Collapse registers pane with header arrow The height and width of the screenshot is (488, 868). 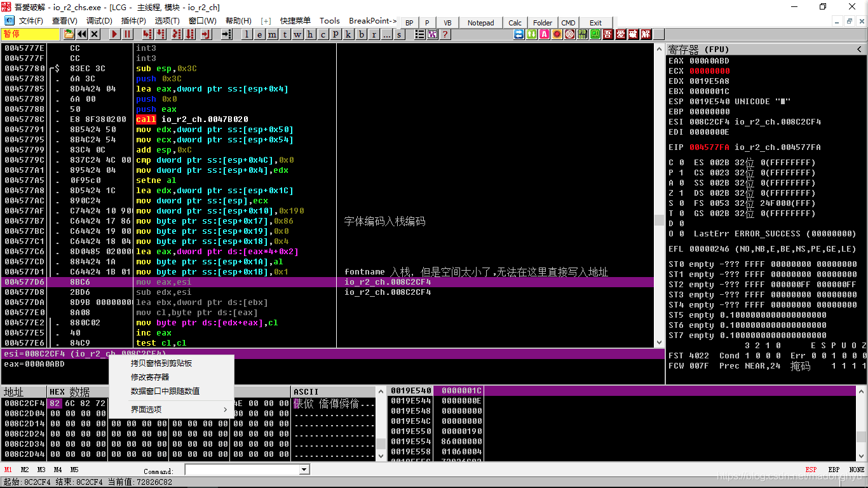pos(860,49)
